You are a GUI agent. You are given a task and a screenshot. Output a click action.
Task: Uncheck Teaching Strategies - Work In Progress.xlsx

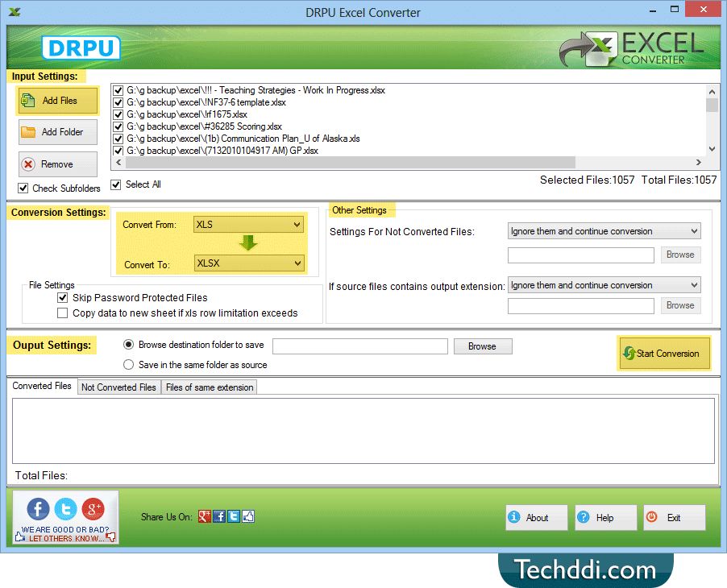[x=118, y=90]
